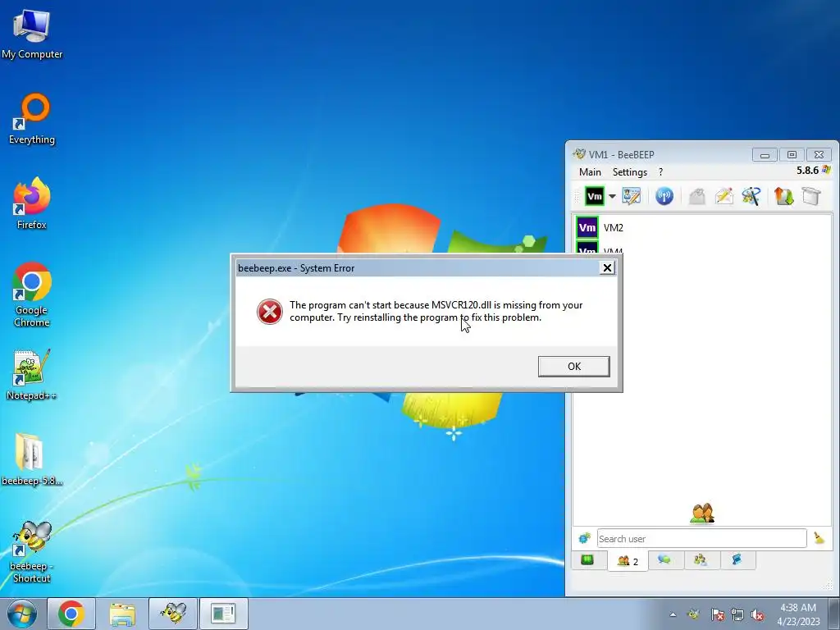840x630 pixels.
Task: Select the Firefox desktop shortcut
Action: pos(32,203)
